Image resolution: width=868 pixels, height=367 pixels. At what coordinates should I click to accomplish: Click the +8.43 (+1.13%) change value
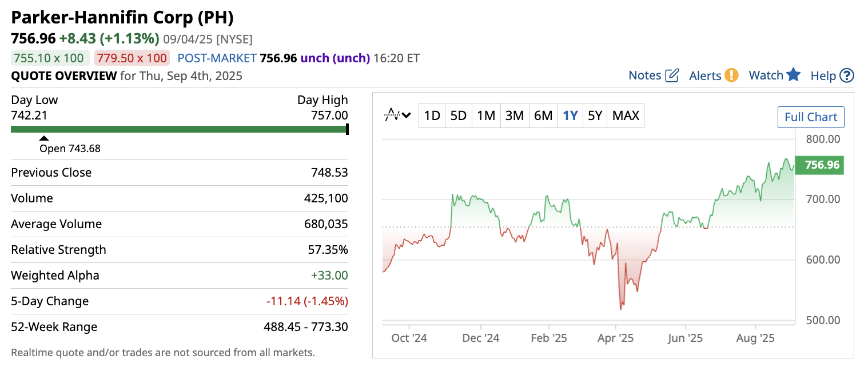(x=109, y=39)
